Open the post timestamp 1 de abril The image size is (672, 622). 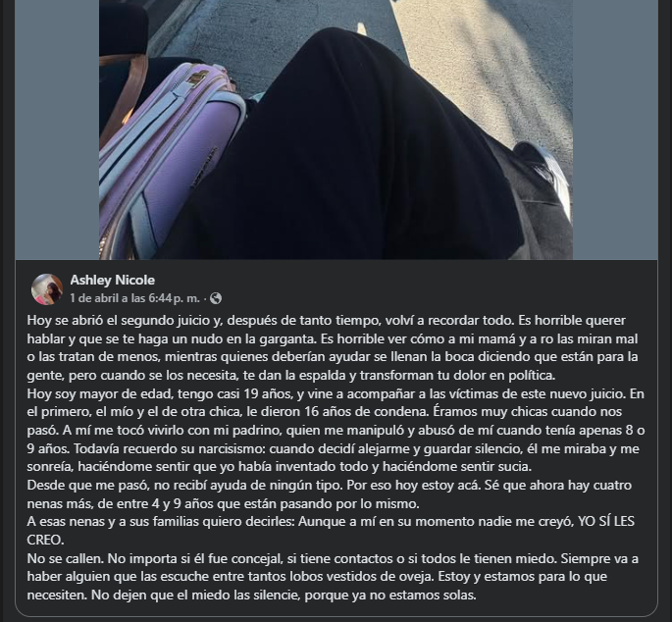pyautogui.click(x=135, y=298)
